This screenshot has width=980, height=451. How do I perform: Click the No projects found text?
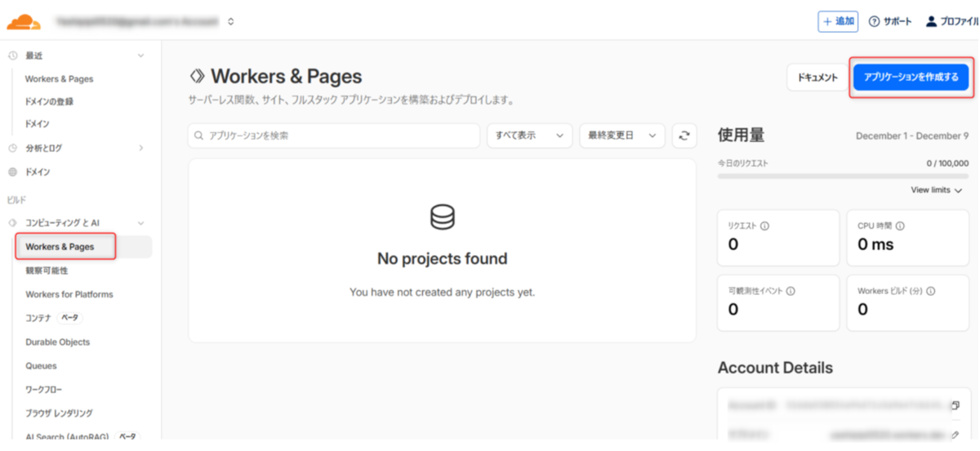442,259
